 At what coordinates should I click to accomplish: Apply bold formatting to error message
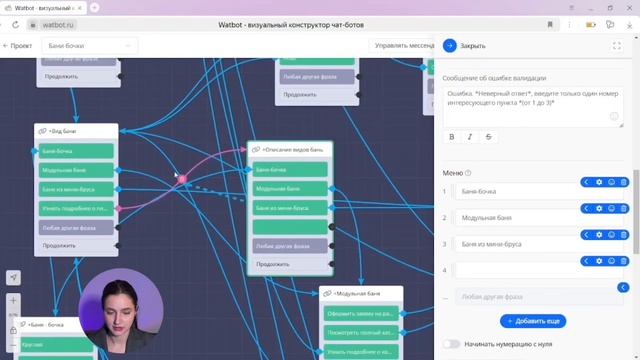(451, 137)
